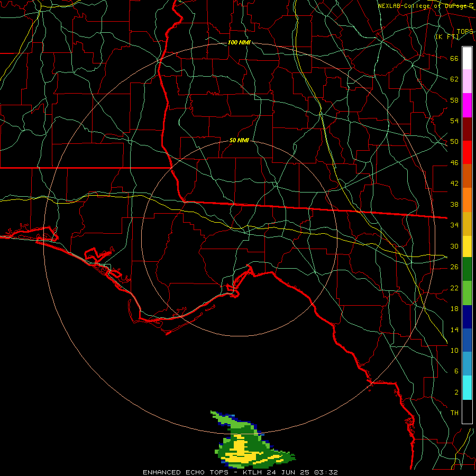
Task: Click the '50' legend value
Action: pos(454,142)
